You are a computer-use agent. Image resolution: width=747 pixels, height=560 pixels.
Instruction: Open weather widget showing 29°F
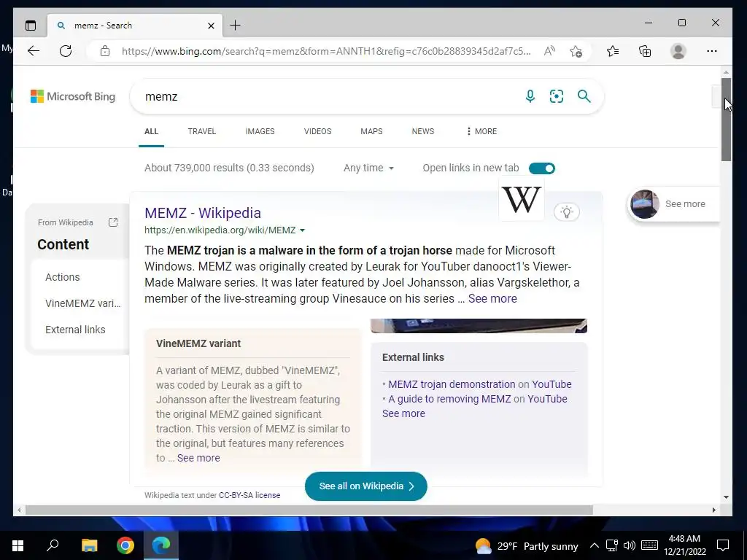pyautogui.click(x=527, y=545)
